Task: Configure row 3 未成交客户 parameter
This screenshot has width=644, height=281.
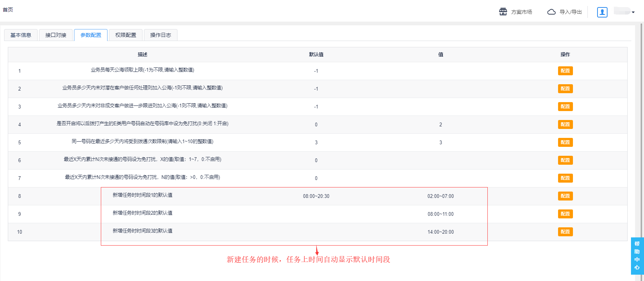Action: click(565, 107)
